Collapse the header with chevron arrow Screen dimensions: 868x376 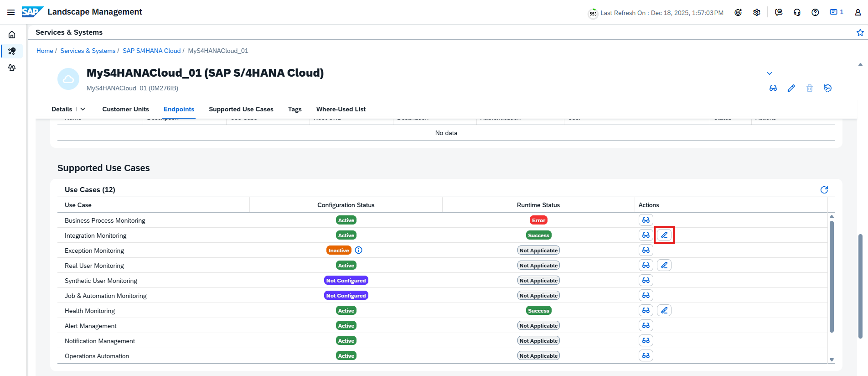[769, 73]
